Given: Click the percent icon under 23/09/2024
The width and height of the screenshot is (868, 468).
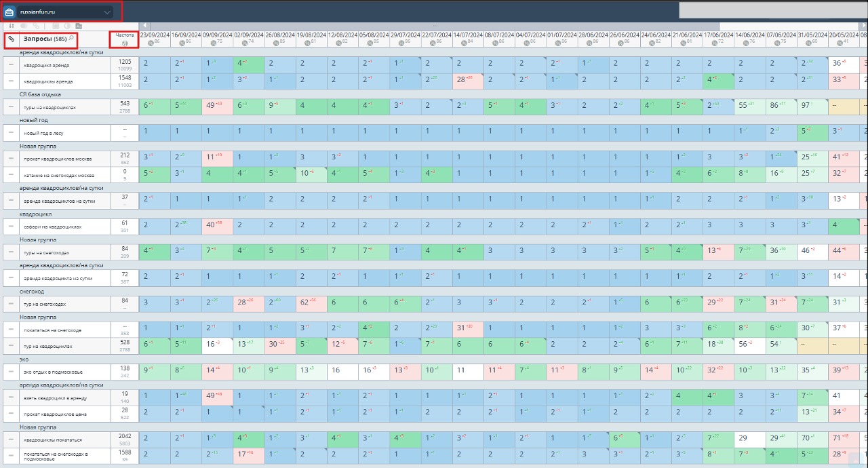Looking at the screenshot, I should (x=151, y=42).
